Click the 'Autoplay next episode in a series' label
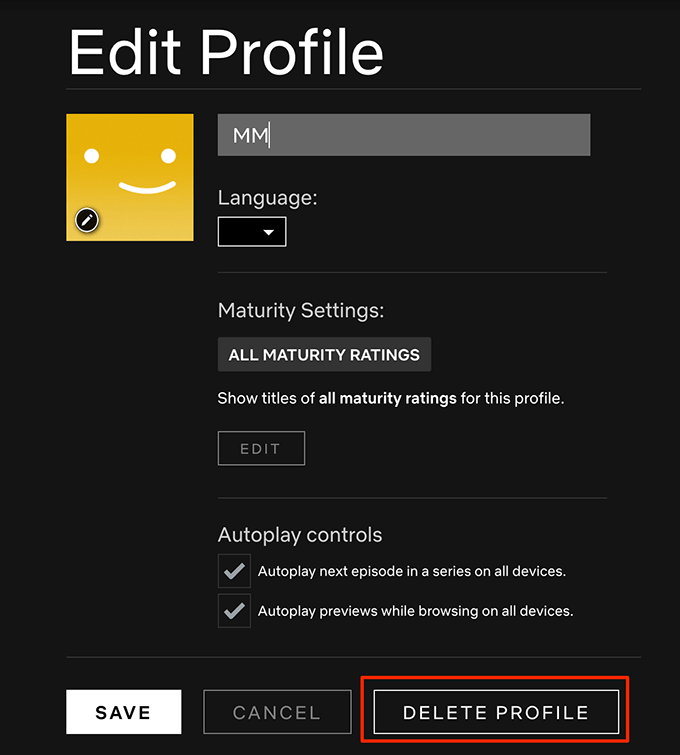Screen dimensions: 680x755 pos(411,572)
